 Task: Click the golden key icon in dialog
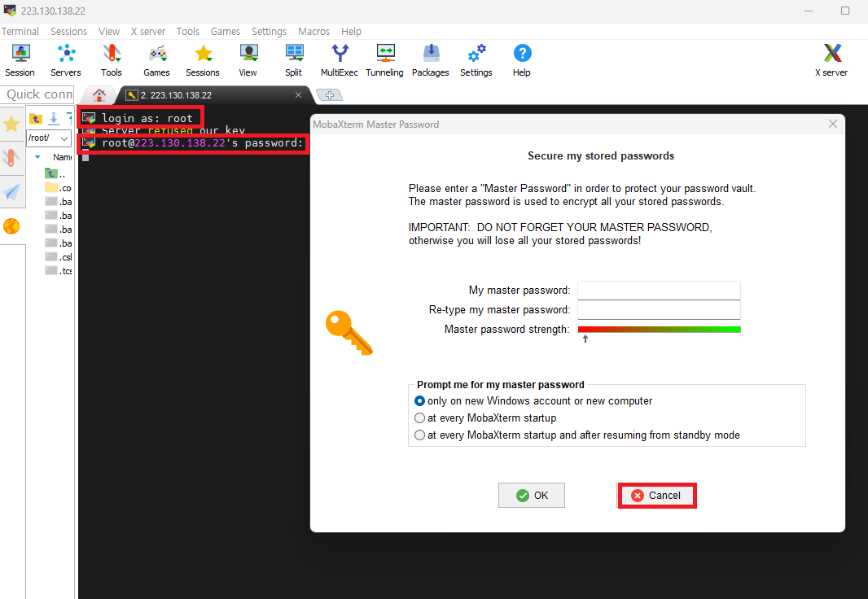coord(349,332)
